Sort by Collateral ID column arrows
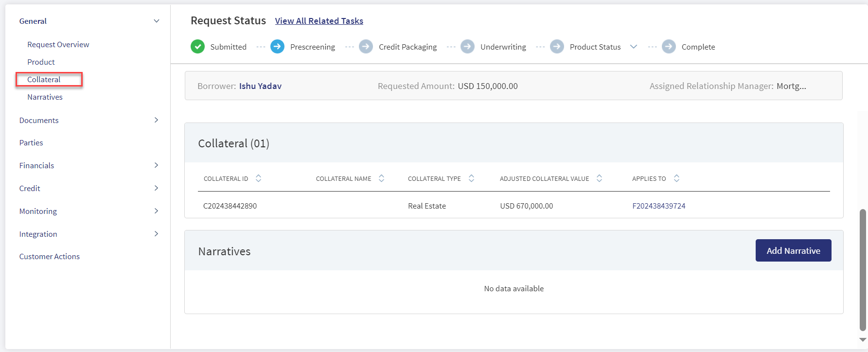Image resolution: width=868 pixels, height=352 pixels. [258, 178]
